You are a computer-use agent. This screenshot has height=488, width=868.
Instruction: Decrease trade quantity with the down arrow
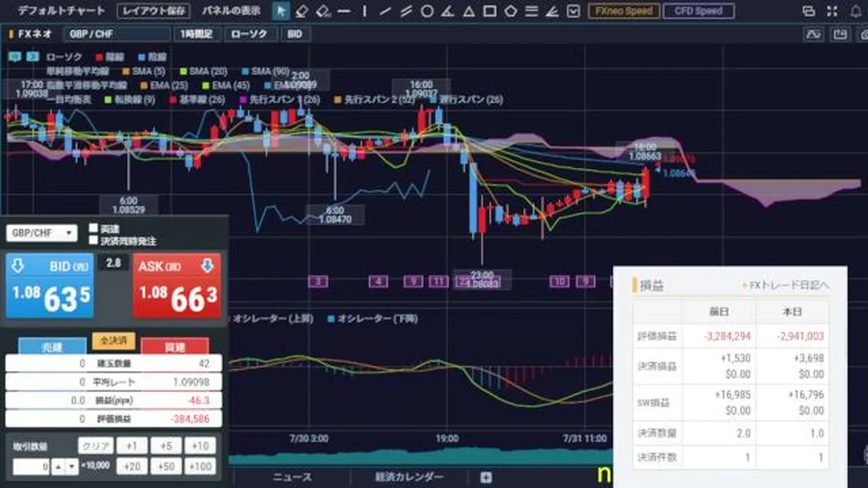pyautogui.click(x=71, y=466)
